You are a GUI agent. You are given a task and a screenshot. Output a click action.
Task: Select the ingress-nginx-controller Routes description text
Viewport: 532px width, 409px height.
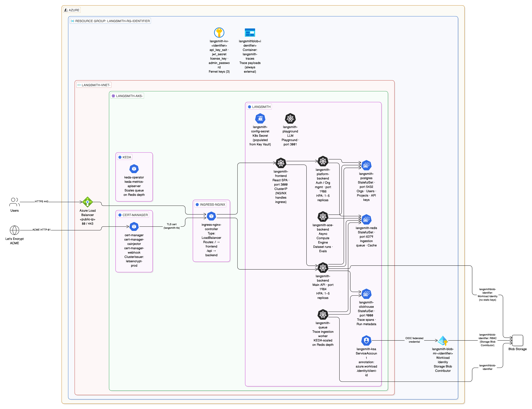click(x=211, y=249)
